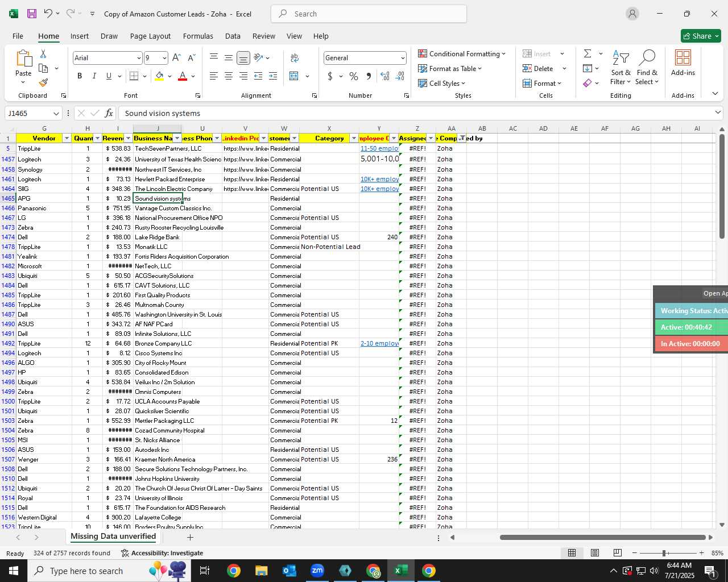Click the Paste clipboard icon
The image size is (728, 582).
pyautogui.click(x=23, y=59)
